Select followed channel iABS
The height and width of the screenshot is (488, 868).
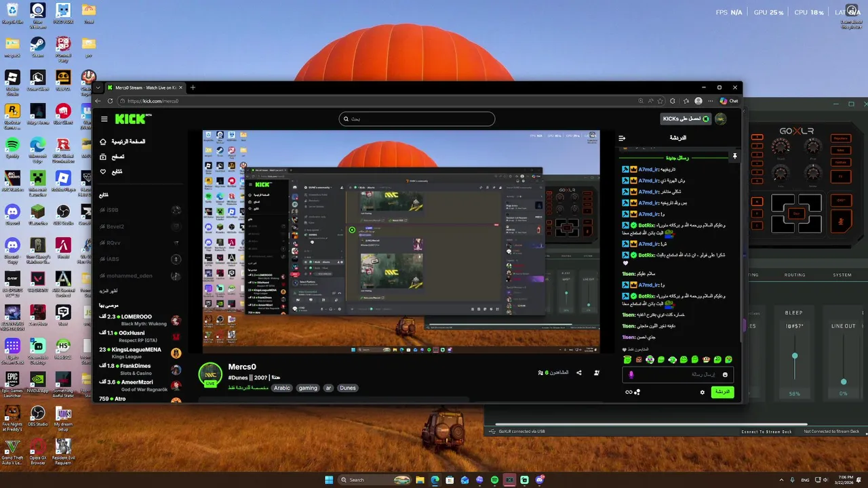pos(140,259)
